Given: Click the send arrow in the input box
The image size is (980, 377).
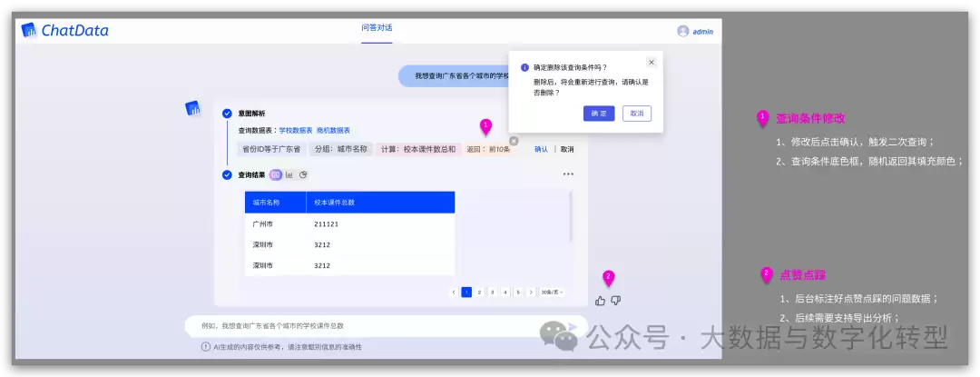Looking at the screenshot, I should 572,326.
